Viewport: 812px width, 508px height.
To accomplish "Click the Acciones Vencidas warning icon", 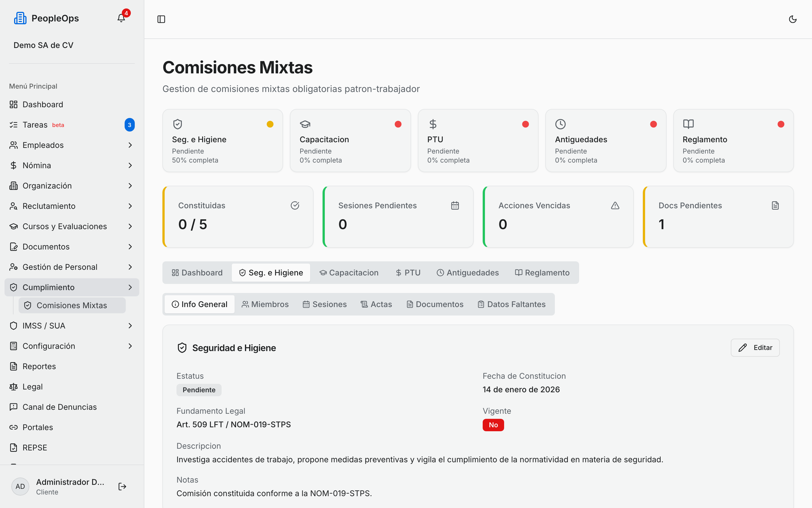I will [615, 205].
